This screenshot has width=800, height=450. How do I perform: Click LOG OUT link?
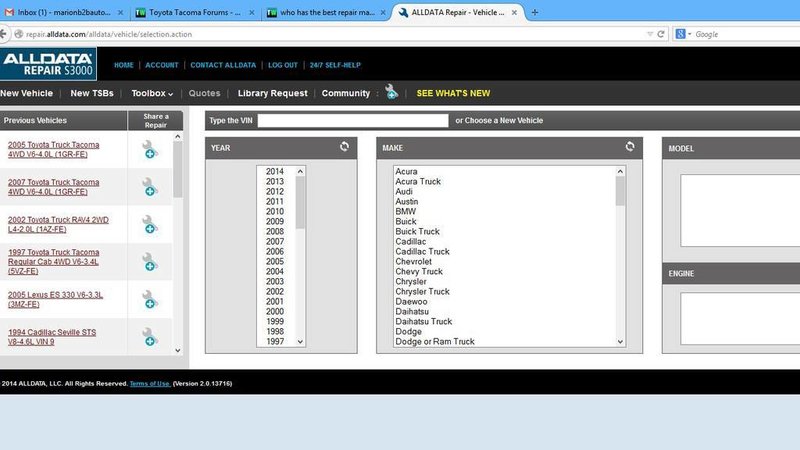click(283, 65)
